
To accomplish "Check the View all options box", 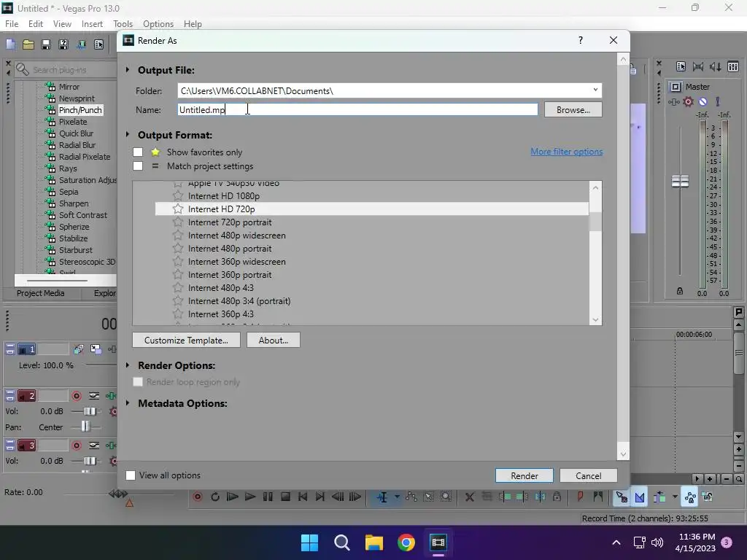I will click(x=130, y=475).
